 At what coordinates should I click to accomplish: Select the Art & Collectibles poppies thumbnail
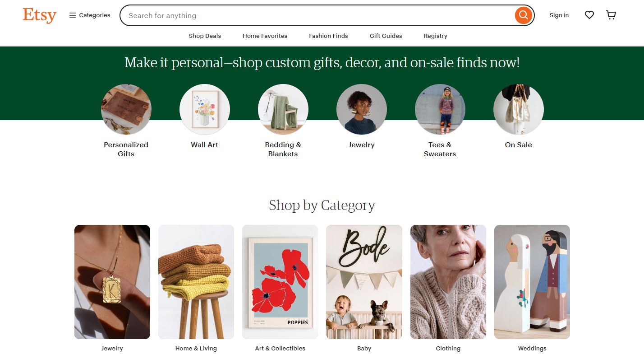click(280, 282)
